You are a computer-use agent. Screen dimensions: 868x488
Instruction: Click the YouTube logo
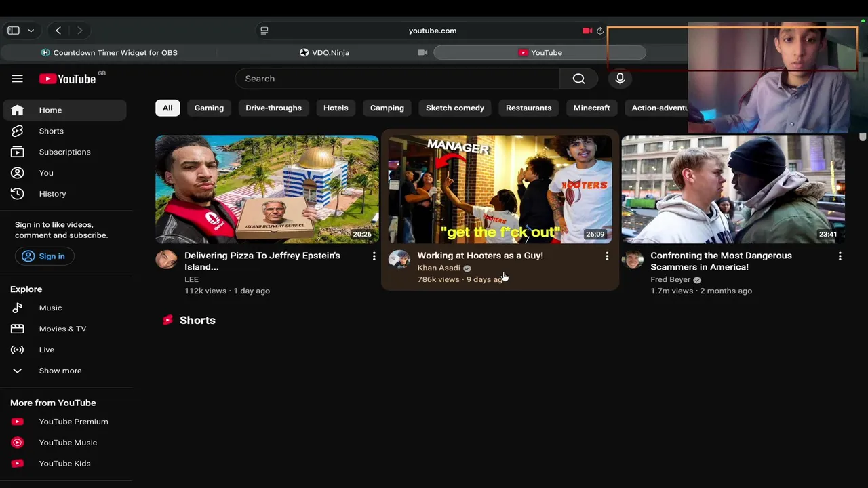(68, 79)
